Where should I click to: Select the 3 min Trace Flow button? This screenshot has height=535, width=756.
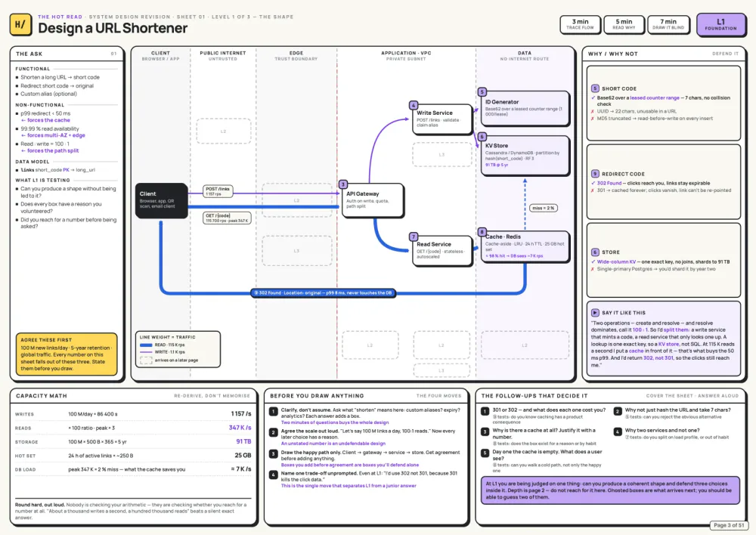(x=580, y=24)
